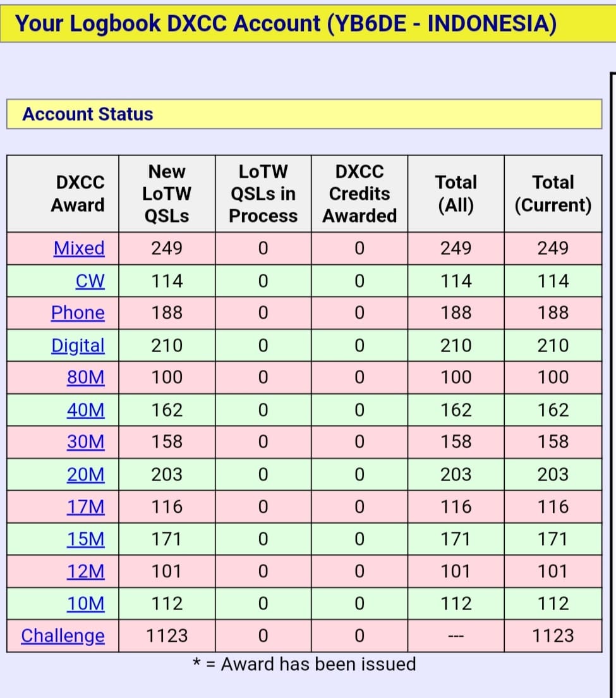
Task: Open the Digital award link
Action: pyautogui.click(x=78, y=345)
